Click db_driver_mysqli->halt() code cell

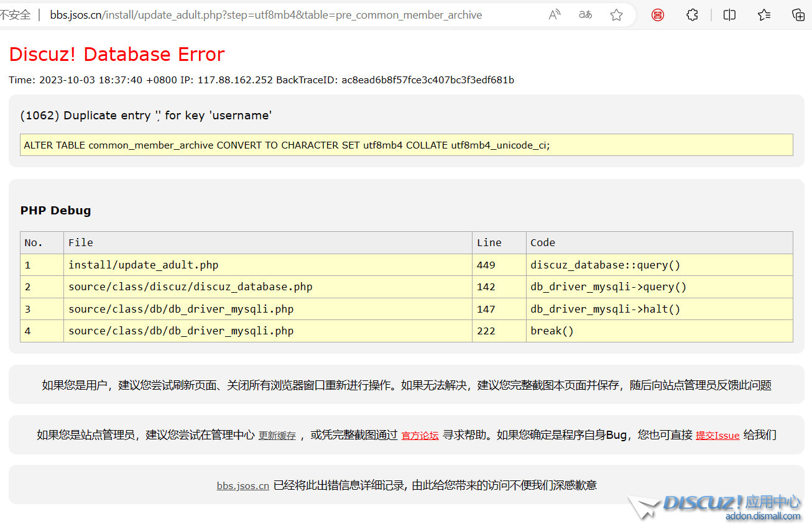pos(660,309)
